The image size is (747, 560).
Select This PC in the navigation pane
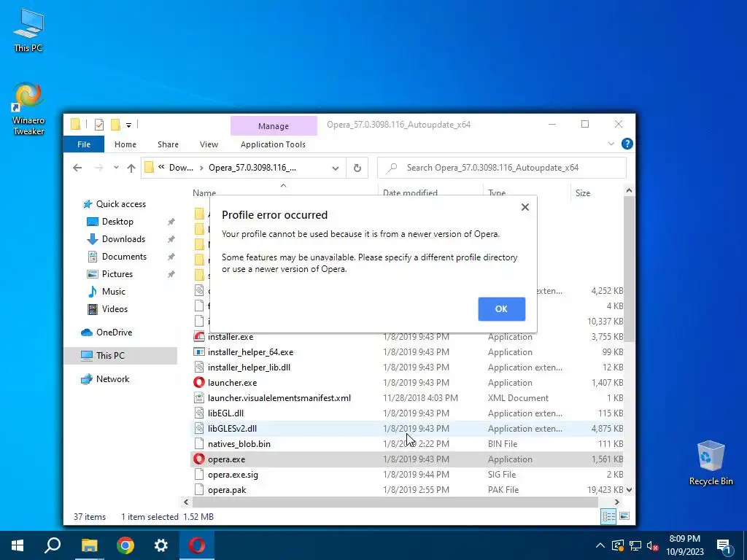120,356
